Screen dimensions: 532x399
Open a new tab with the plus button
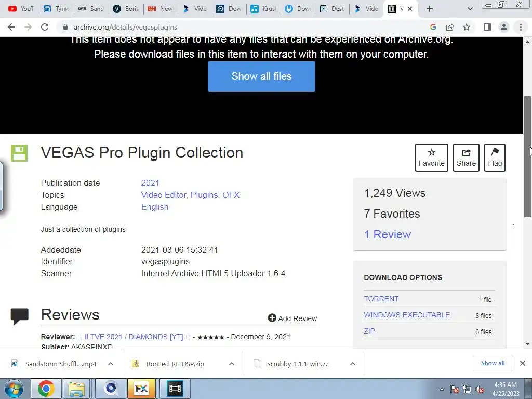coord(430,9)
